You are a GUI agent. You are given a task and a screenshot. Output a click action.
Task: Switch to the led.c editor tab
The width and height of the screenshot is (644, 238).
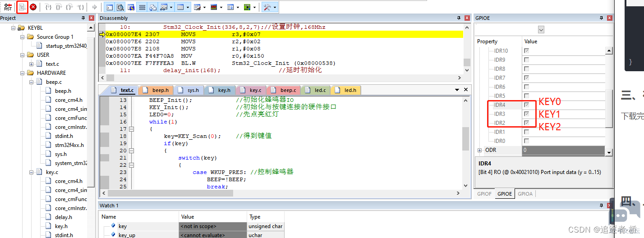click(316, 90)
